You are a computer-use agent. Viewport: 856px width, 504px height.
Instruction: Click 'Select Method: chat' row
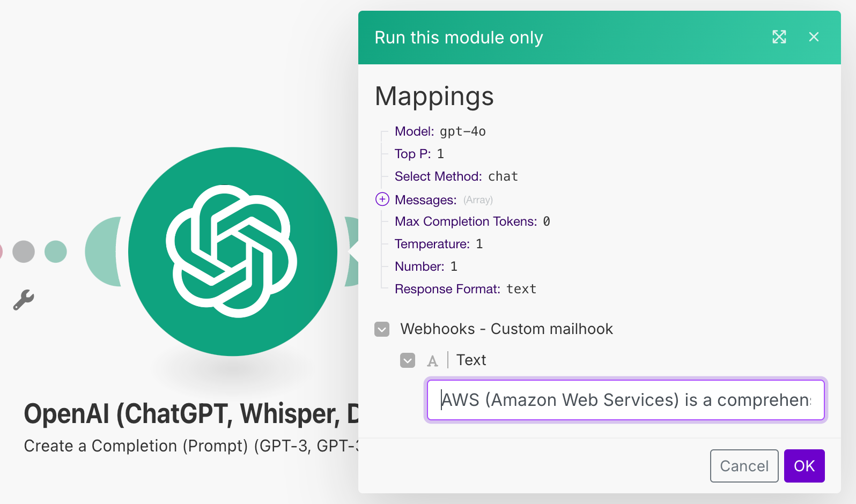[456, 176]
